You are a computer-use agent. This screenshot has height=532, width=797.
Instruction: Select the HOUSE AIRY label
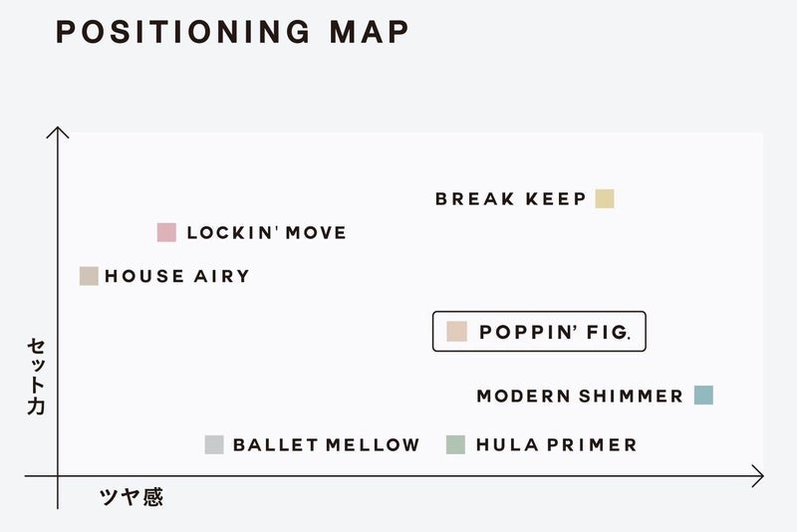(177, 276)
